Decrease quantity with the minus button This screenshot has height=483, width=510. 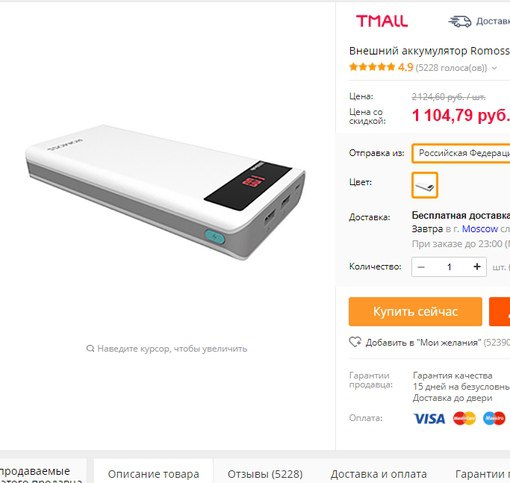pyautogui.click(x=421, y=267)
